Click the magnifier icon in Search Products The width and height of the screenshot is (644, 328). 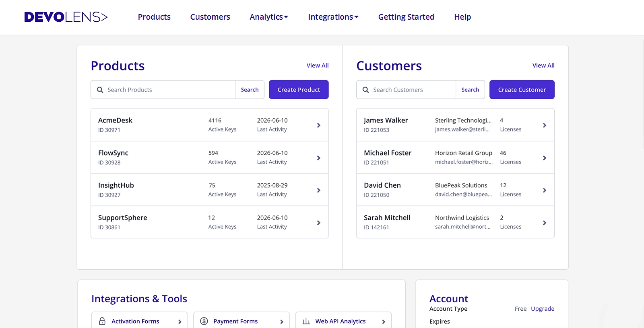(x=100, y=90)
